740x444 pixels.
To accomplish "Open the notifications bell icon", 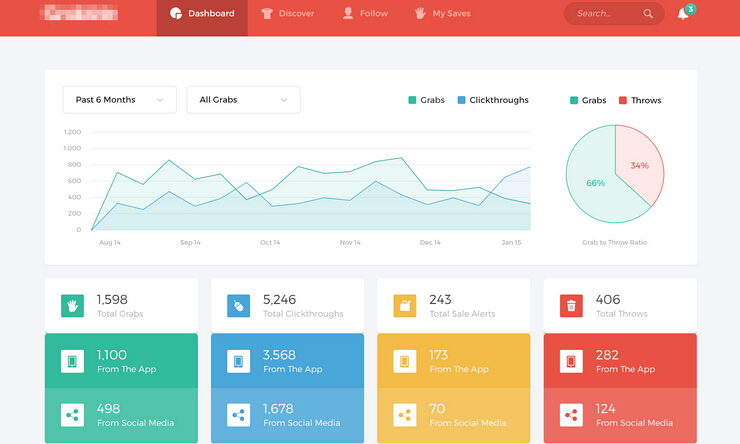I will point(682,14).
